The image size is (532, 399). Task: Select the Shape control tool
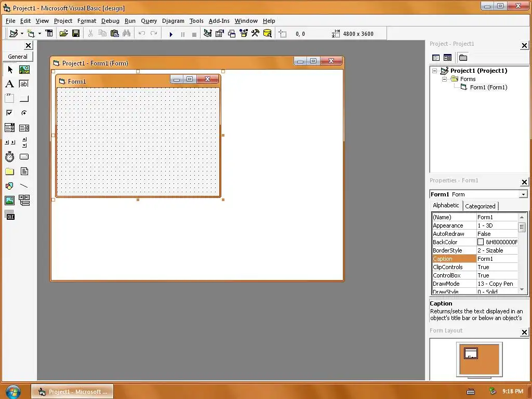pos(10,186)
